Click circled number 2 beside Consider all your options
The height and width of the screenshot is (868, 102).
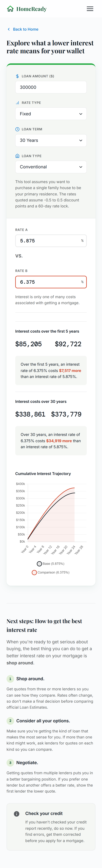(x=10, y=721)
